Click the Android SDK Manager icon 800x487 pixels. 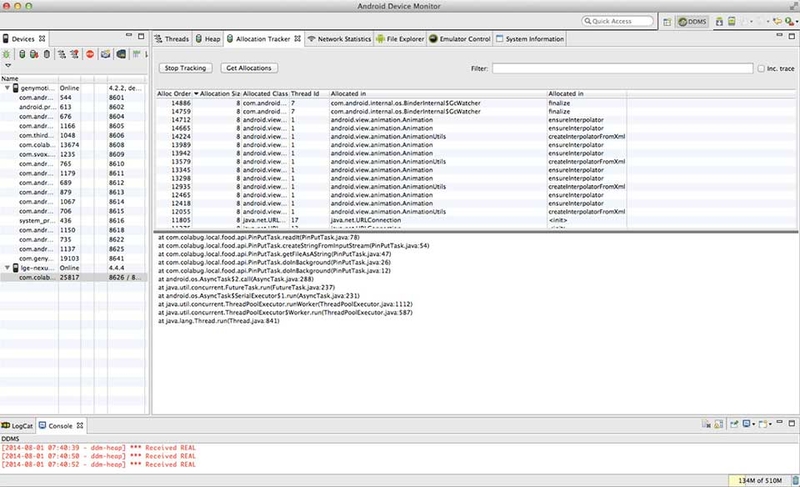coord(719,21)
